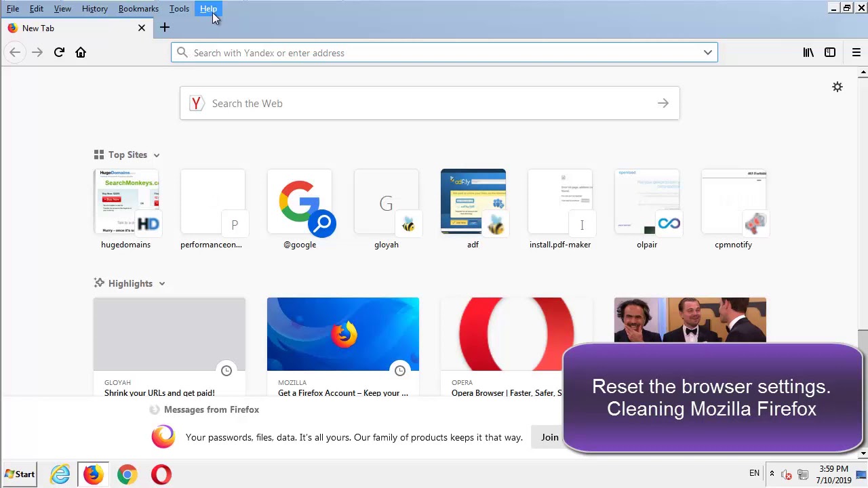This screenshot has height=488, width=868.
Task: Click the Messages from Firefox heading
Action: pyautogui.click(x=212, y=409)
